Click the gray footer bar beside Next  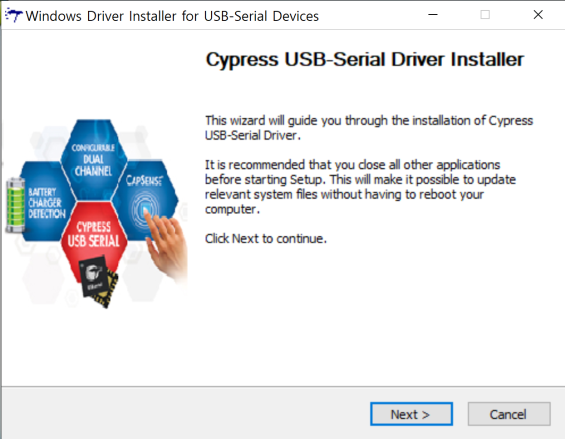186,414
